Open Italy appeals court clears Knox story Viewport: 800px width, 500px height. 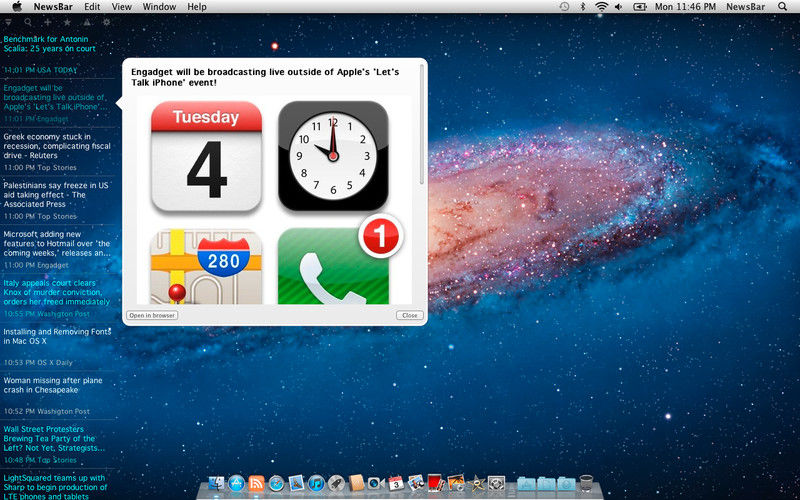tap(57, 292)
